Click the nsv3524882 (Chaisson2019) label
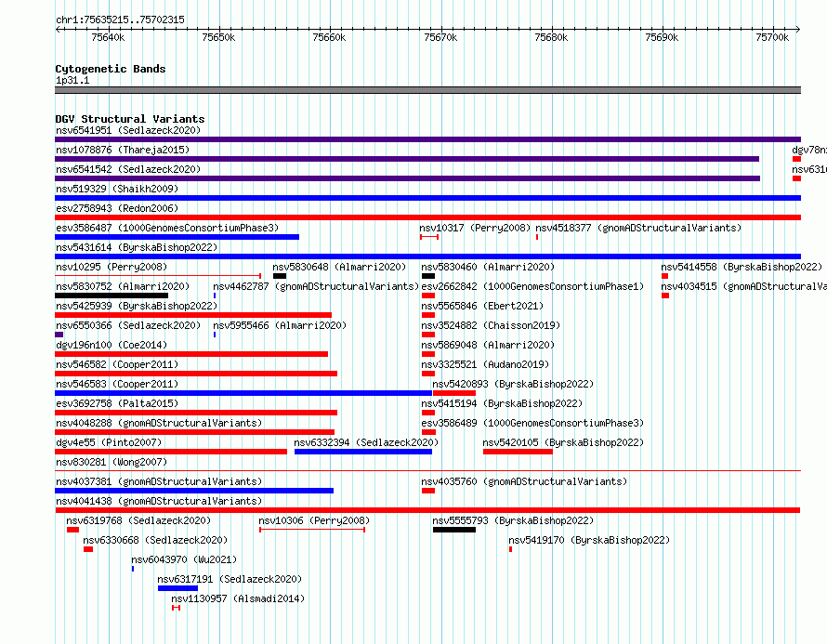This screenshot has width=827, height=644. click(x=491, y=325)
